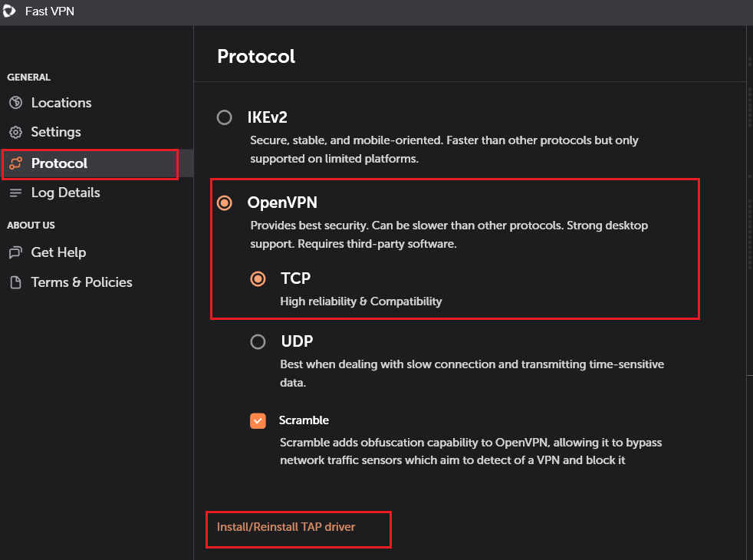Viewport: 753px width, 560px height.
Task: Click the Log Details lines icon
Action: [15, 193]
